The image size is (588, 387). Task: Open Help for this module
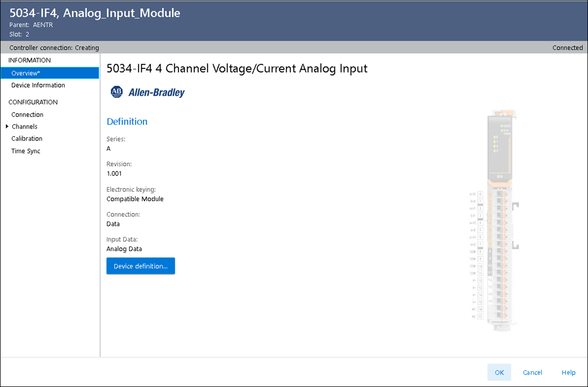coord(568,372)
